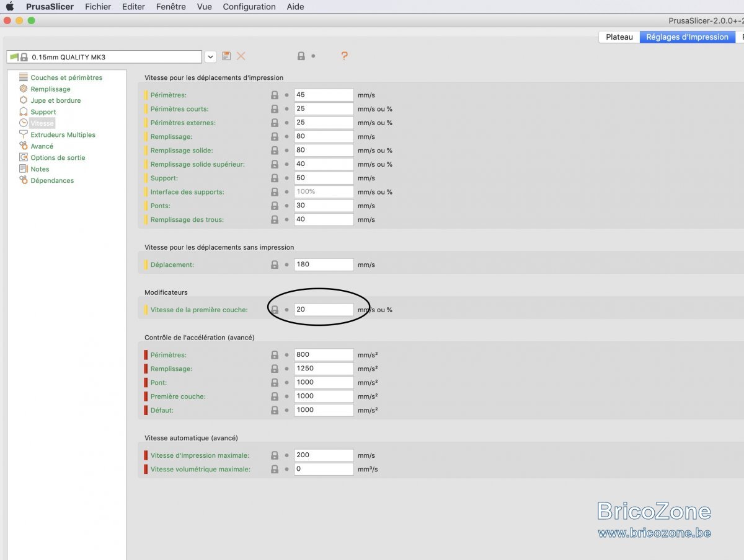744x560 pixels.
Task: Click lock icon for Première couche acceleration
Action: click(x=275, y=396)
